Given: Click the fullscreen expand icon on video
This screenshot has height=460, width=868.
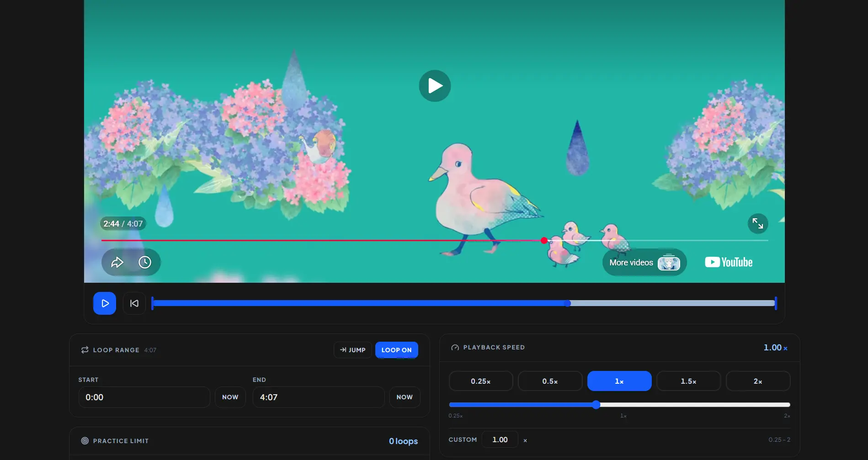Looking at the screenshot, I should pos(758,223).
